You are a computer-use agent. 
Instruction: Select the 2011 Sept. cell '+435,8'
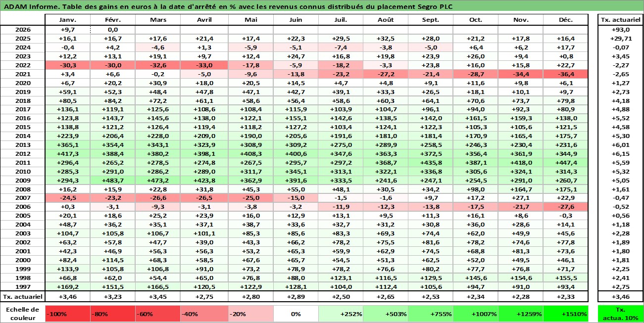(430, 163)
